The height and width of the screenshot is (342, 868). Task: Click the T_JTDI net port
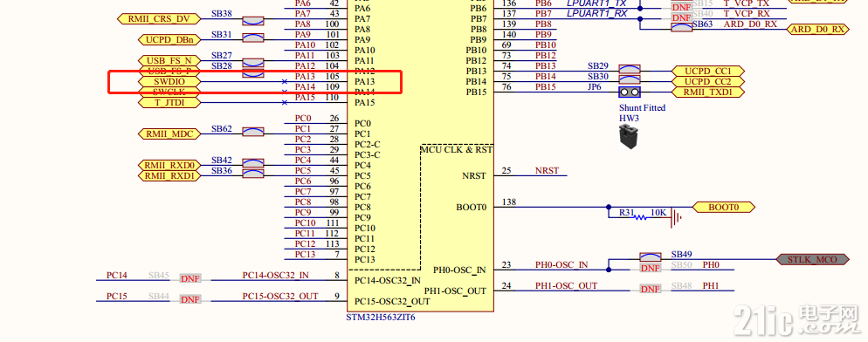coord(169,102)
